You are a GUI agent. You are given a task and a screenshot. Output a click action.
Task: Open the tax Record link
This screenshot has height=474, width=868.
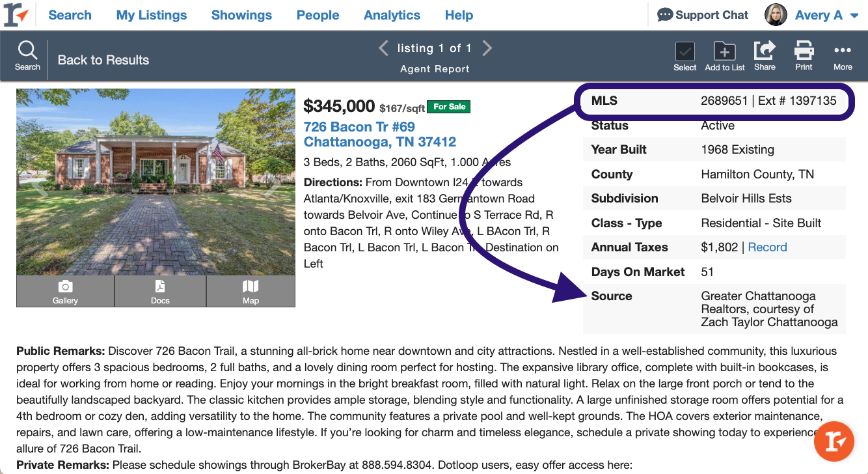point(767,247)
